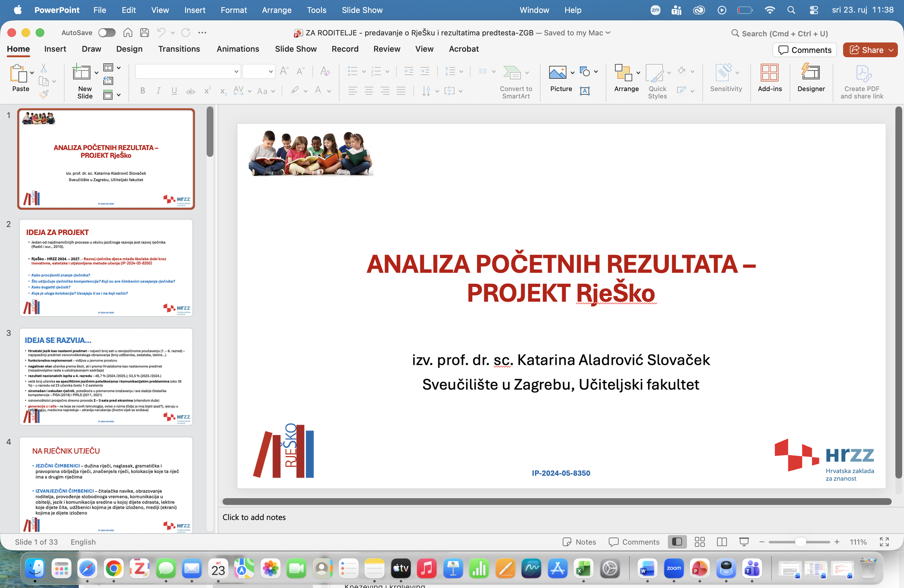This screenshot has height=588, width=904.
Task: Click the Reset slide icon
Action: pyautogui.click(x=108, y=81)
